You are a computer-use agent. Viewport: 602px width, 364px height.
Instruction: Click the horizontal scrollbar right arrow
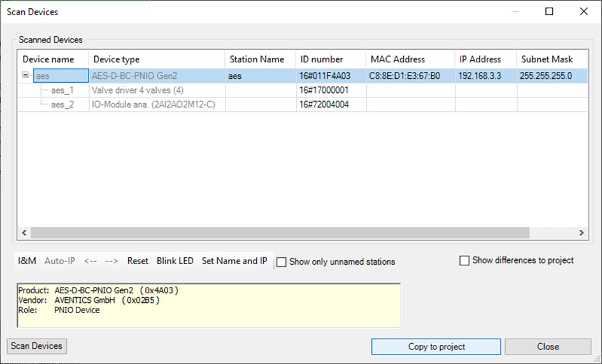coord(580,234)
